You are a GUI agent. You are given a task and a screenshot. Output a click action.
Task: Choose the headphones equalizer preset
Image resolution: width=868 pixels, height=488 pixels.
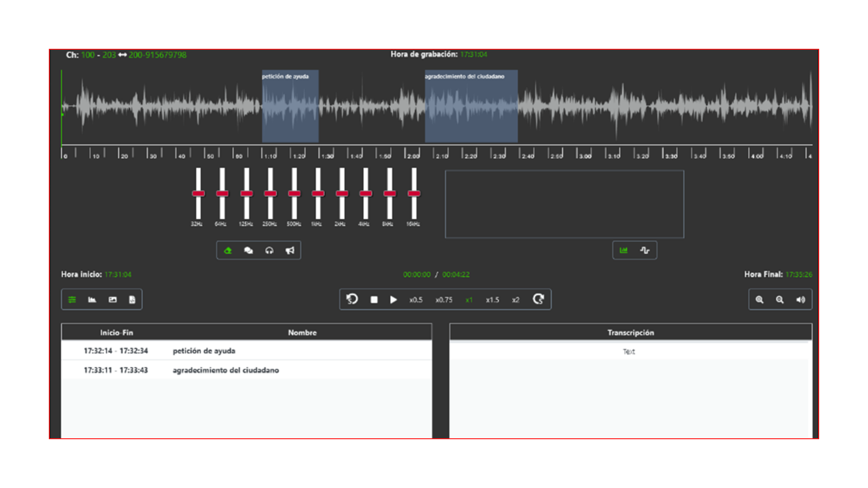click(x=269, y=250)
